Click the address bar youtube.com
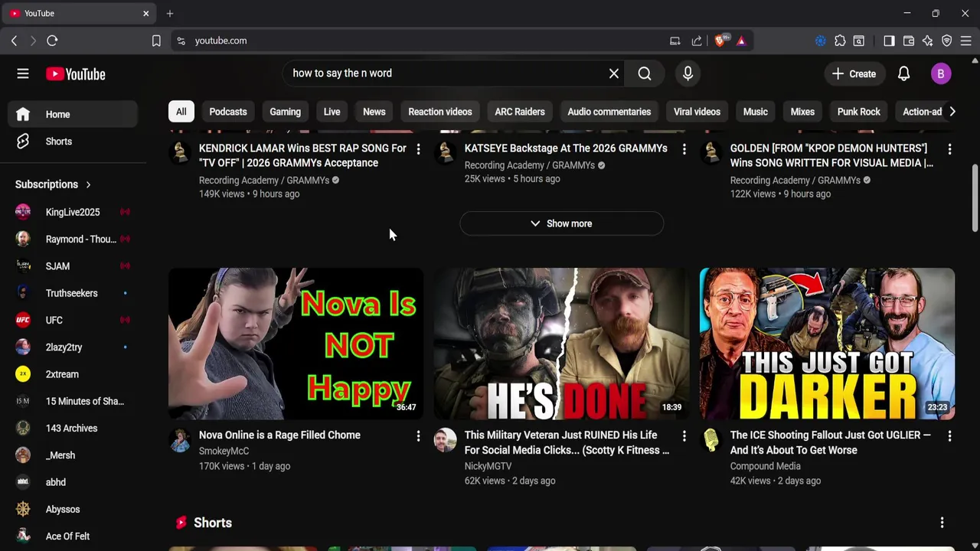Image resolution: width=980 pixels, height=551 pixels. 220,41
